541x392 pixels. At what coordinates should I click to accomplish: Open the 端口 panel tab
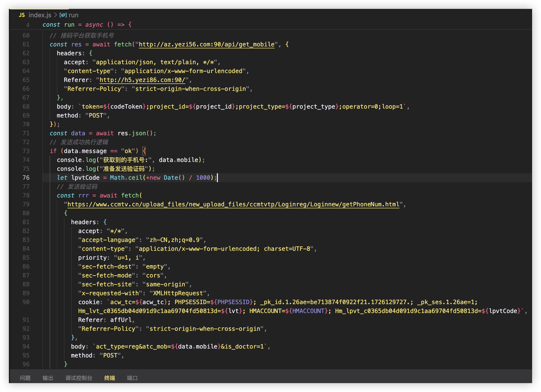132,378
